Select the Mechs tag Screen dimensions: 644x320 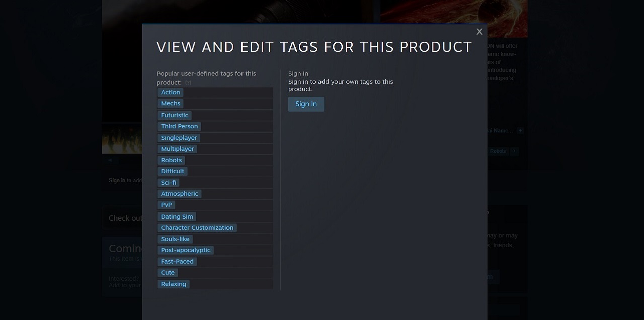pos(170,103)
